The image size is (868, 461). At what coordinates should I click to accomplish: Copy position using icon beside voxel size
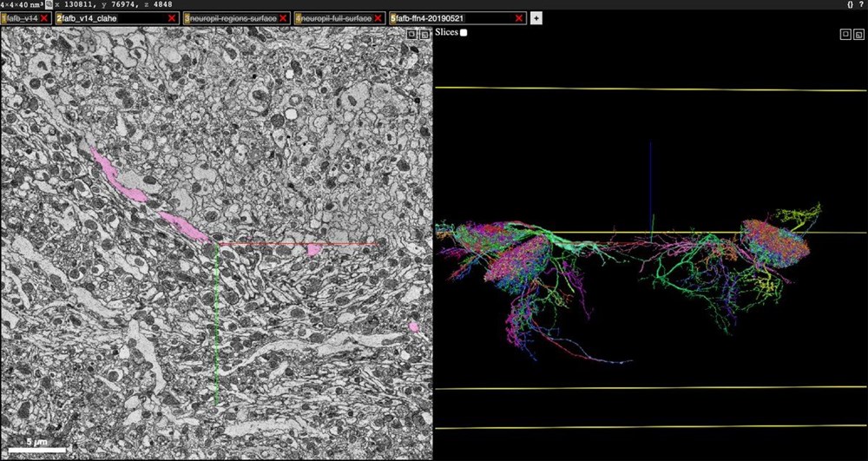coord(49,4)
